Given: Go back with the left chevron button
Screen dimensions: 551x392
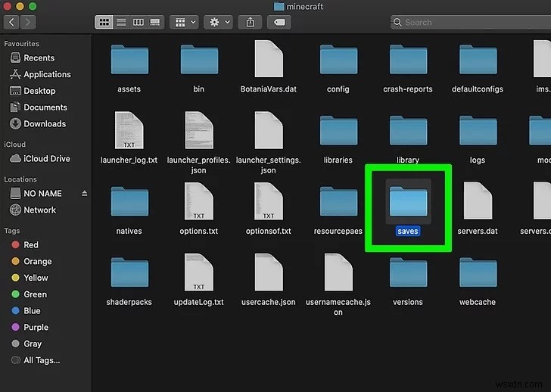Looking at the screenshot, I should 11,23.
